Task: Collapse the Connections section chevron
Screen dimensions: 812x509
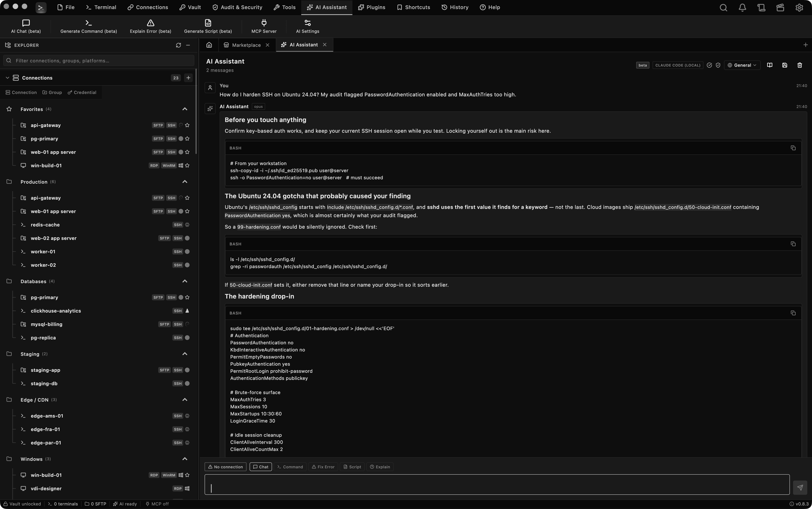Action: (8, 78)
